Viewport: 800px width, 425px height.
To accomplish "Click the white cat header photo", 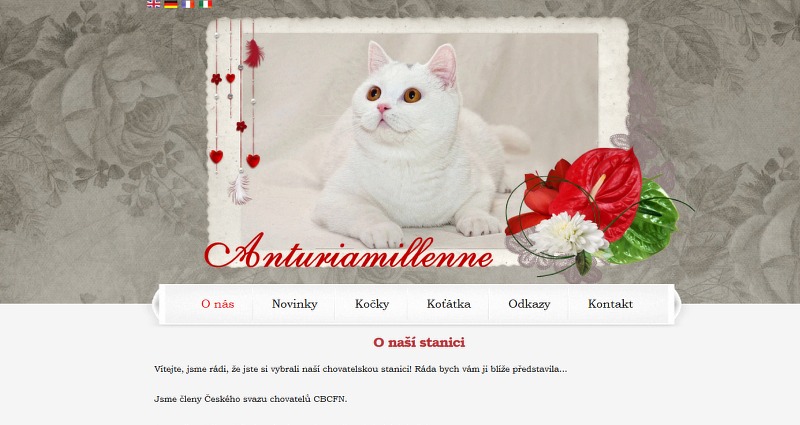I will coord(418,140).
